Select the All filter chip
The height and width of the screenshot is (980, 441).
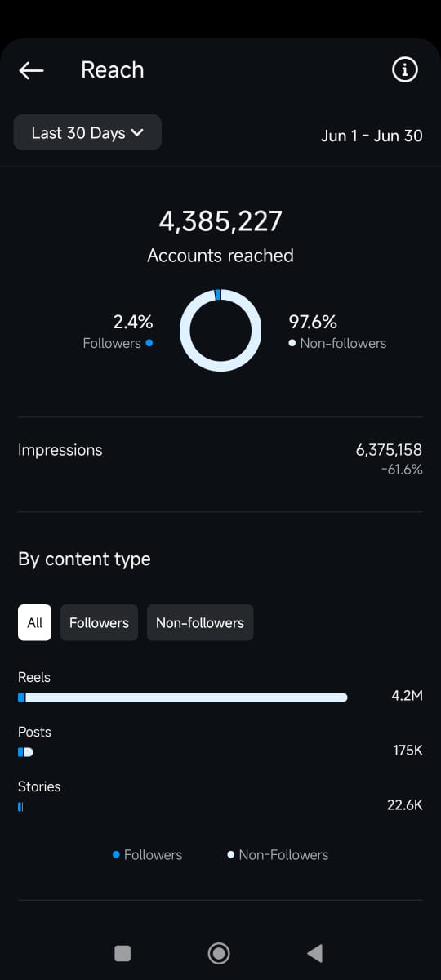(x=34, y=622)
